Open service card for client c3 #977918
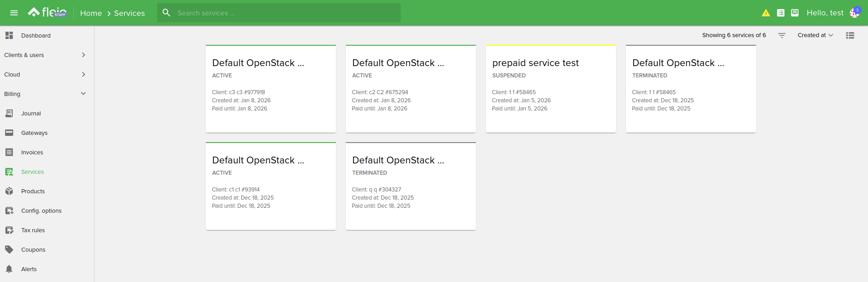 271,89
